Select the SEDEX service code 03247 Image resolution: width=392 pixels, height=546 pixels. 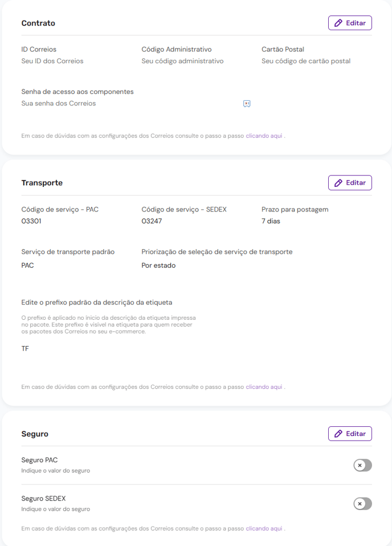tap(152, 221)
